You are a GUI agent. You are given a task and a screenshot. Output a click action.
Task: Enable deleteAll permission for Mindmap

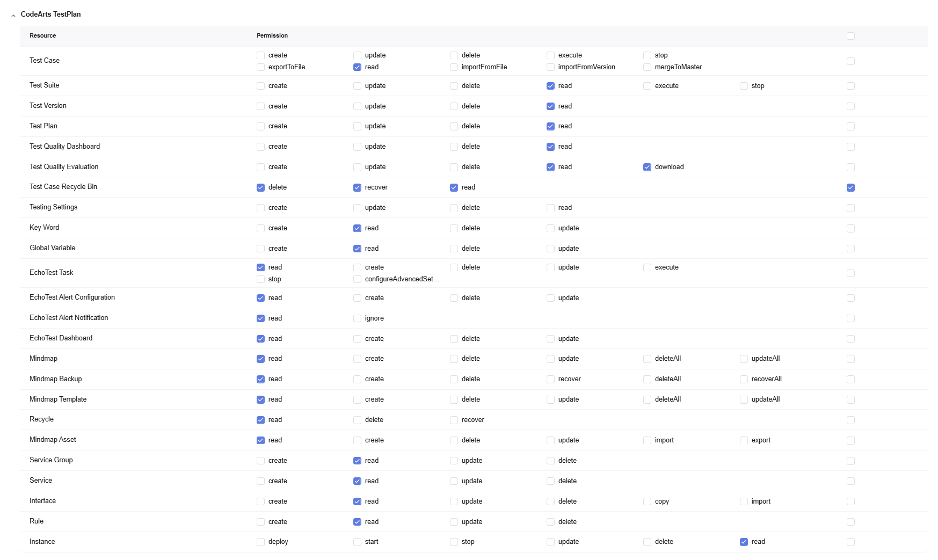pyautogui.click(x=647, y=359)
